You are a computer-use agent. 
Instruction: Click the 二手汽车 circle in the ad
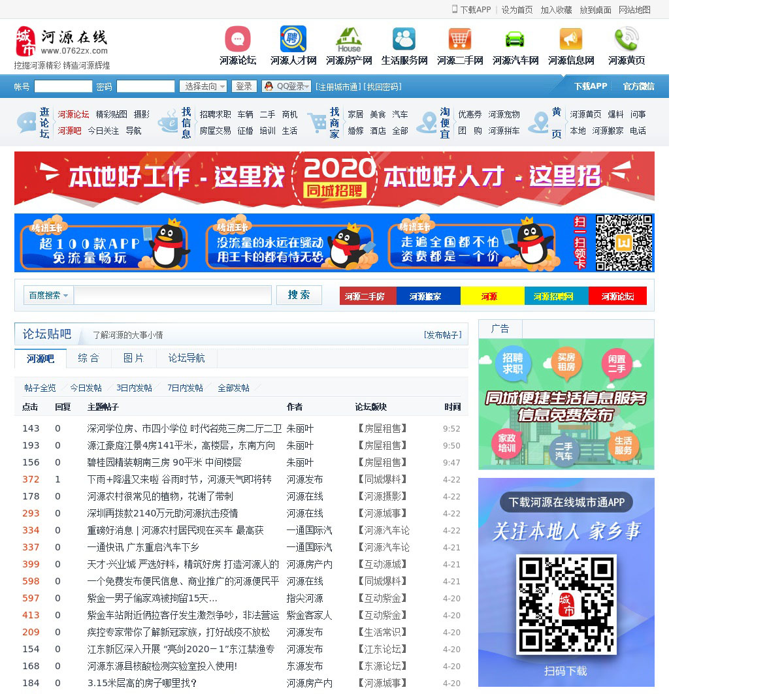(564, 451)
